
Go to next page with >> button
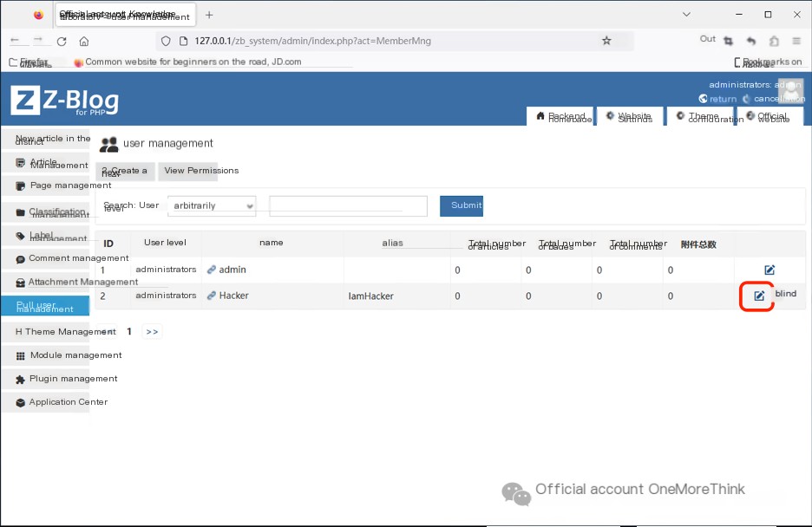click(152, 331)
